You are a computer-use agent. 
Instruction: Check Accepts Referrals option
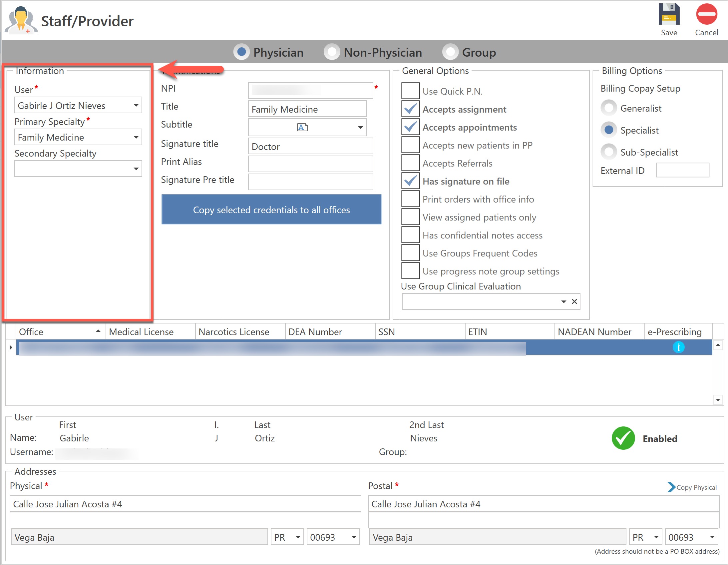tap(410, 163)
